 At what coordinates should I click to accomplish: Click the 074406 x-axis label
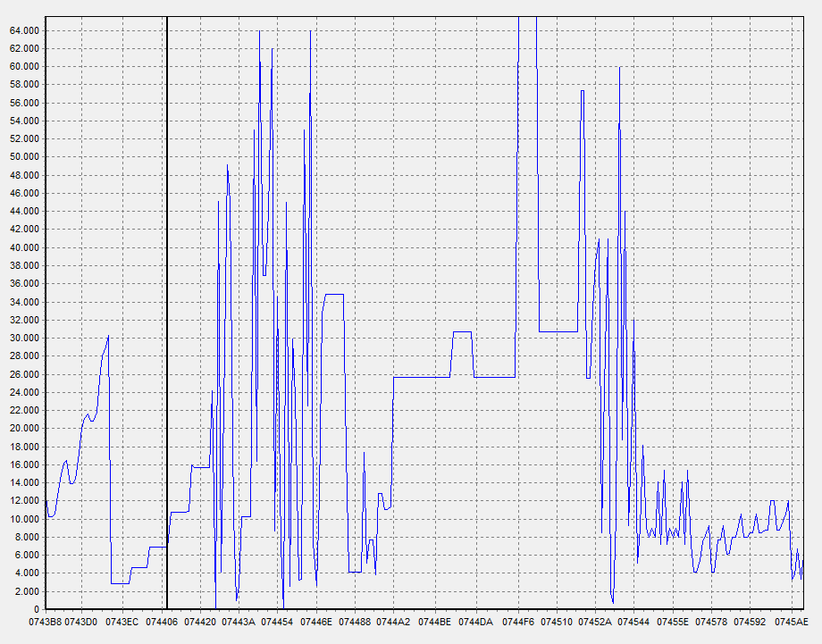coord(162,622)
